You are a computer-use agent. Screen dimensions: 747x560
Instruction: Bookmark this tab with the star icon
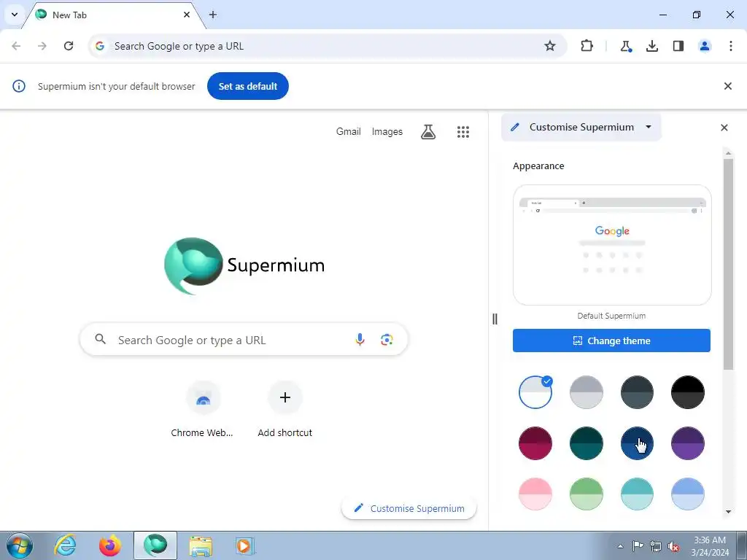point(550,46)
